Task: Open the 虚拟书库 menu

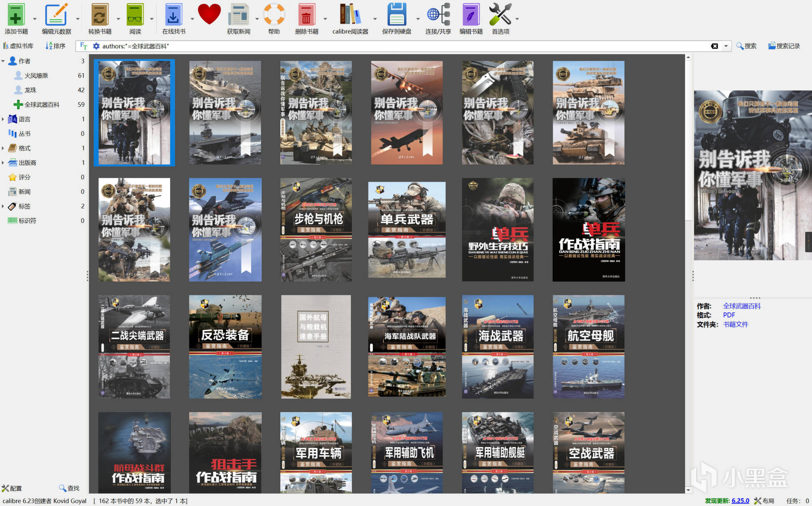Action: pos(18,46)
